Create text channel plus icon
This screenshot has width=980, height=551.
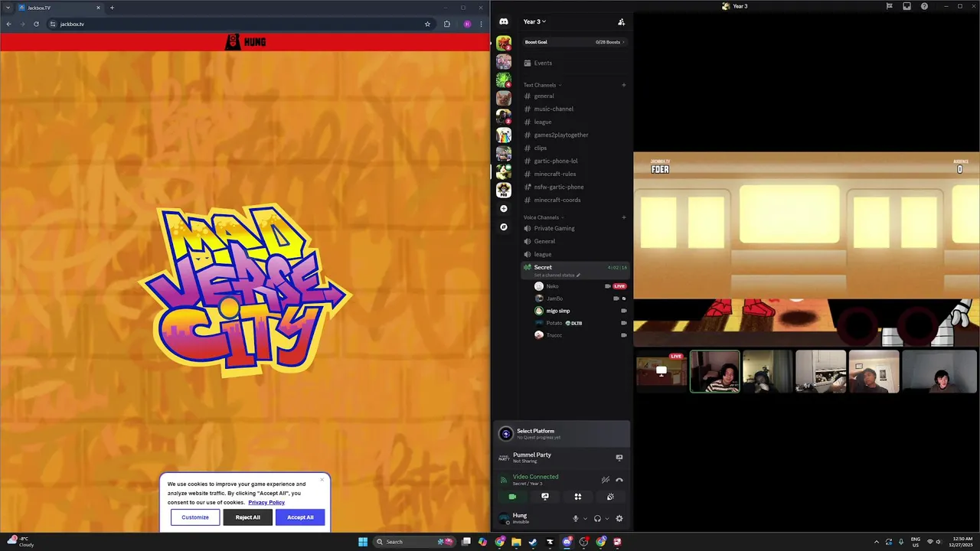pos(623,85)
